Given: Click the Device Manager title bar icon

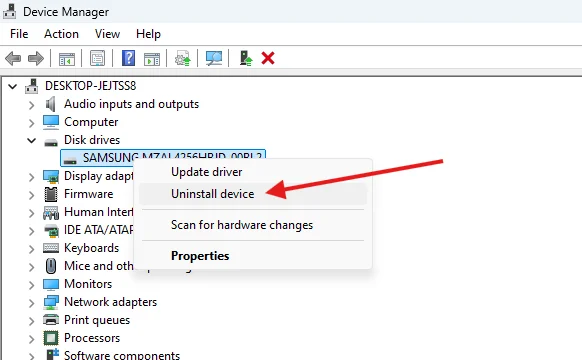Looking at the screenshot, I should click(9, 12).
